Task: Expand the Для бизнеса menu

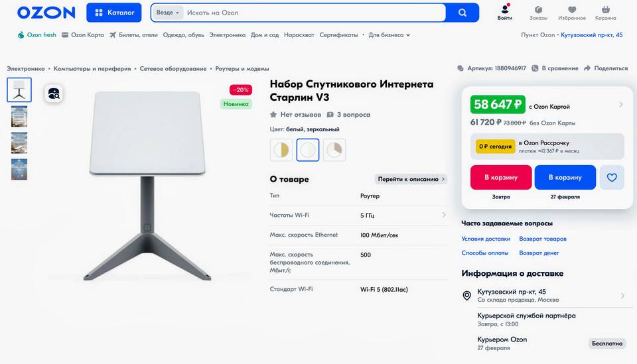Action: point(389,35)
